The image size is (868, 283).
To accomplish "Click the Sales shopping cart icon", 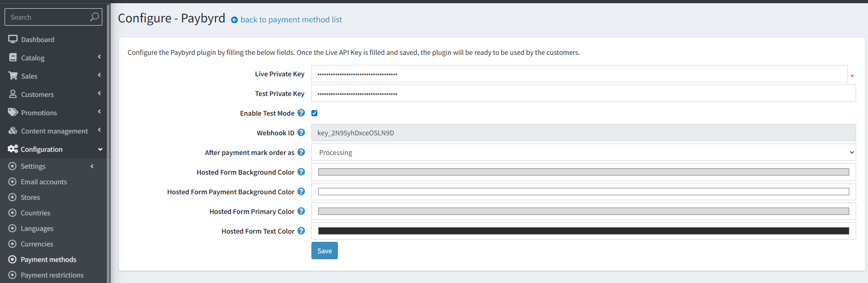I will coord(13,76).
